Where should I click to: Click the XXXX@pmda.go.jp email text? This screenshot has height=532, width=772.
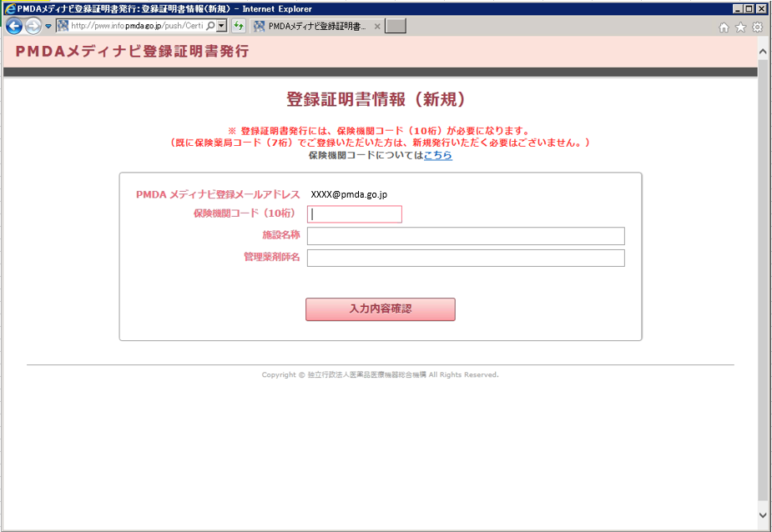[349, 194]
